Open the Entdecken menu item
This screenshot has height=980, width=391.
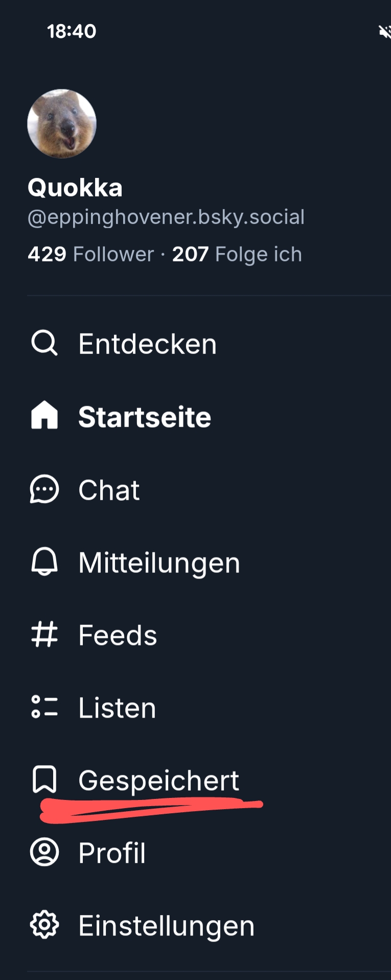[148, 344]
